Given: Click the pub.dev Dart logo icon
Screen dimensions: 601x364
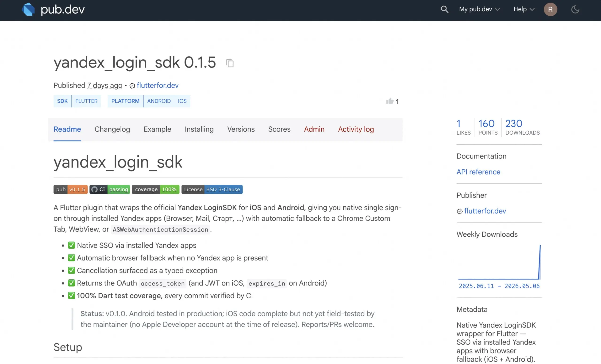Looking at the screenshot, I should click(x=28, y=9).
